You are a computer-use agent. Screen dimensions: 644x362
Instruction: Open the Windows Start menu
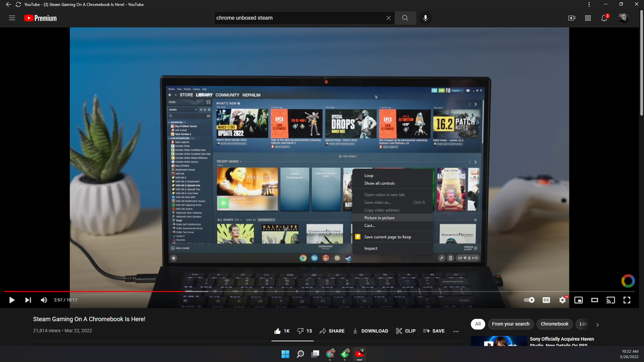[285, 354]
